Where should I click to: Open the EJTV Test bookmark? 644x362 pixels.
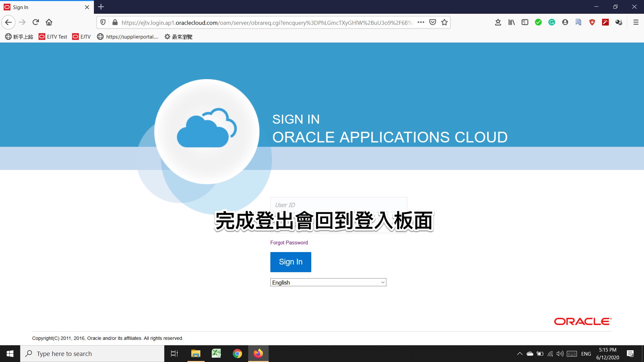pos(53,37)
